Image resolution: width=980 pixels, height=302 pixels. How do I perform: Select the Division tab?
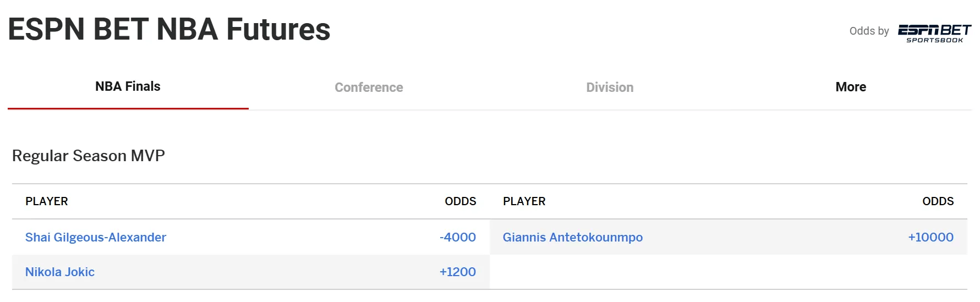click(x=610, y=87)
